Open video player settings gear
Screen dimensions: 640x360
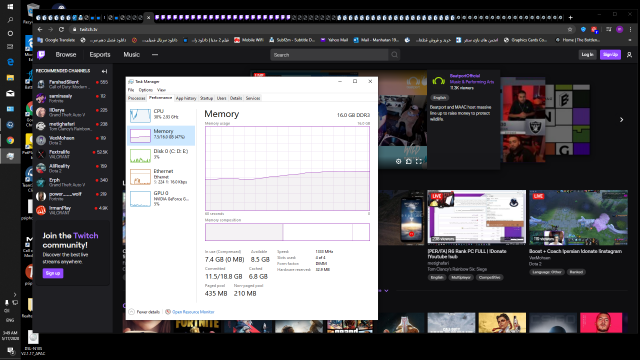[398, 162]
